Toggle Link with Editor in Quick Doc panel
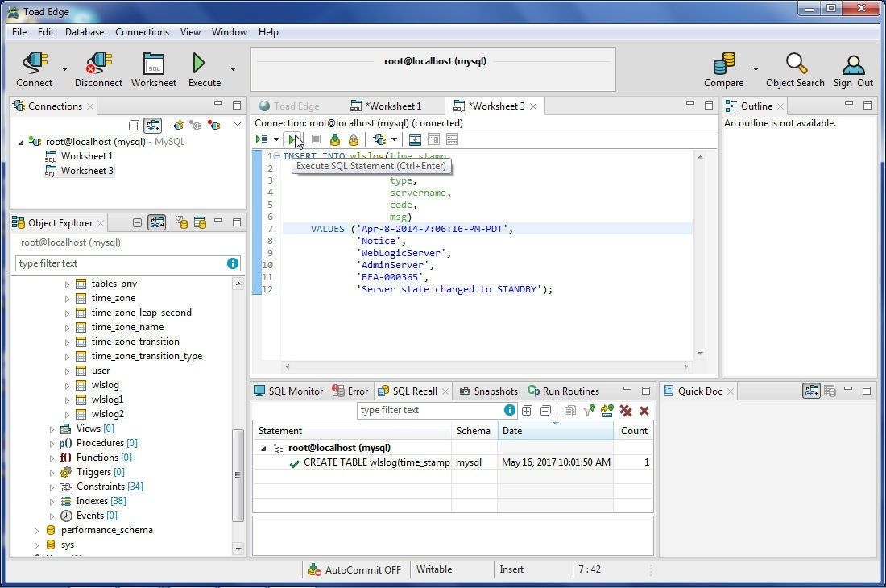This screenshot has height=588, width=886. [x=811, y=391]
